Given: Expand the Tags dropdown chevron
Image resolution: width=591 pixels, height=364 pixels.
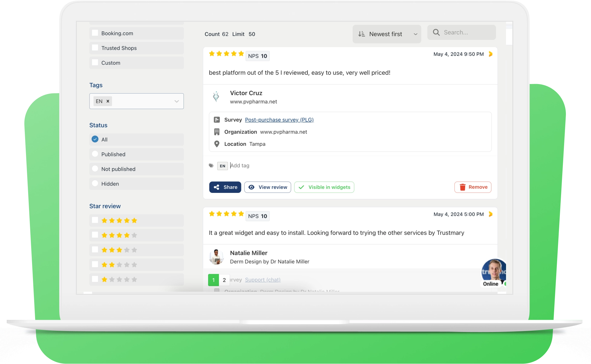Looking at the screenshot, I should point(177,101).
